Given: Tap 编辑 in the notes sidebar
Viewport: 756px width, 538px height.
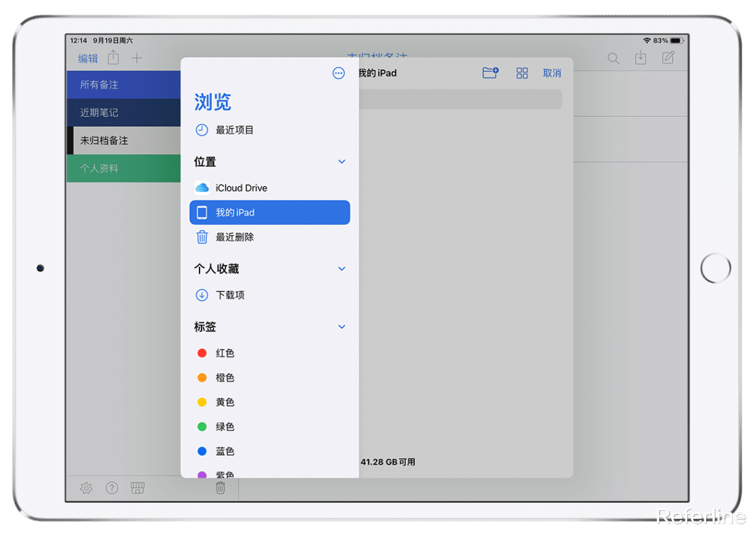Looking at the screenshot, I should pos(87,58).
